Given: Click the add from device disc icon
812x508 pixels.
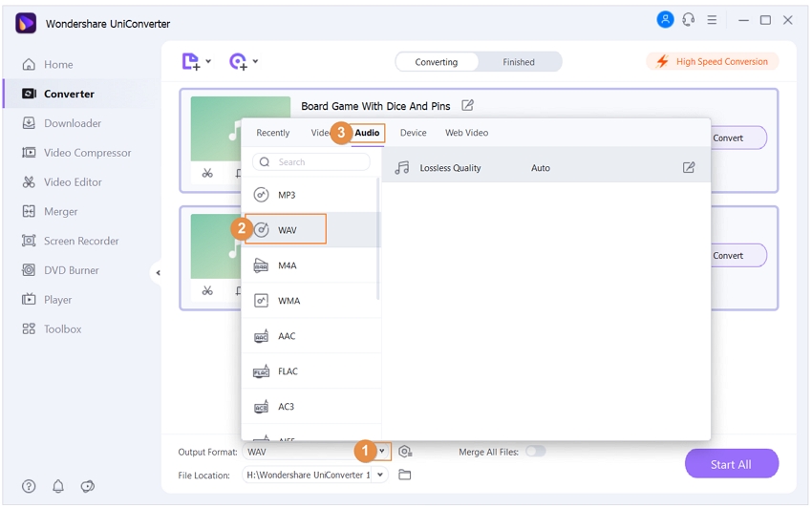Looking at the screenshot, I should click(x=238, y=62).
